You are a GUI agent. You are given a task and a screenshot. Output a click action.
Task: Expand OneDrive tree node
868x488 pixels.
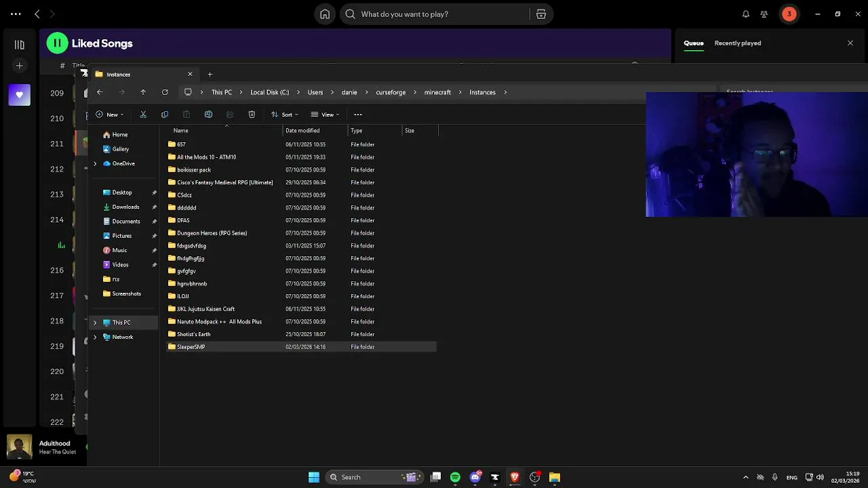coord(95,164)
